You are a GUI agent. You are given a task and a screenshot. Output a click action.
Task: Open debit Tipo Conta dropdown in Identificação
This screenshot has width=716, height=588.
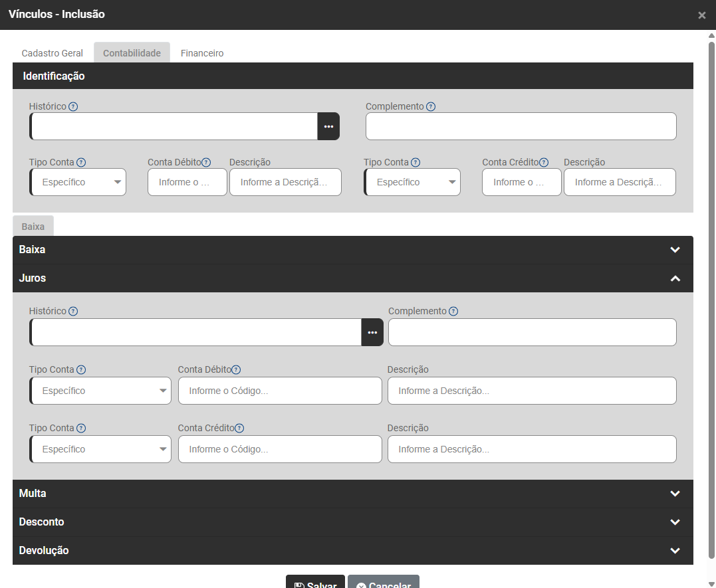pyautogui.click(x=78, y=182)
